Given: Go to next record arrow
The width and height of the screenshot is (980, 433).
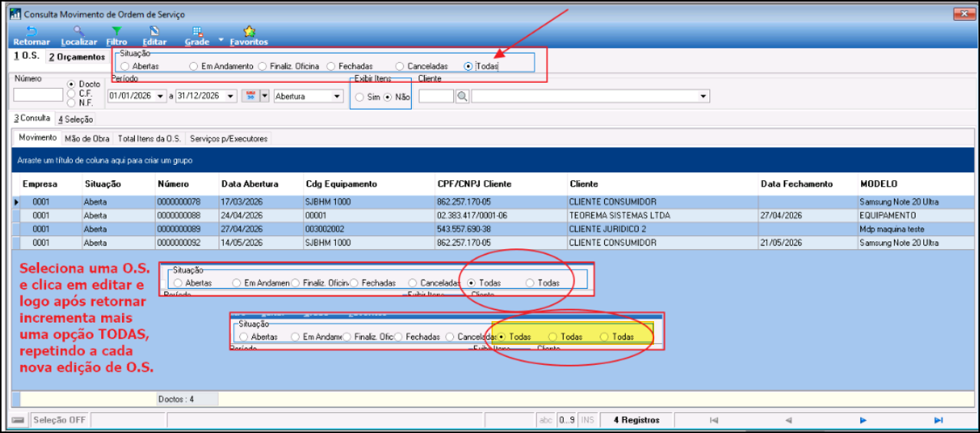Looking at the screenshot, I should 863,420.
